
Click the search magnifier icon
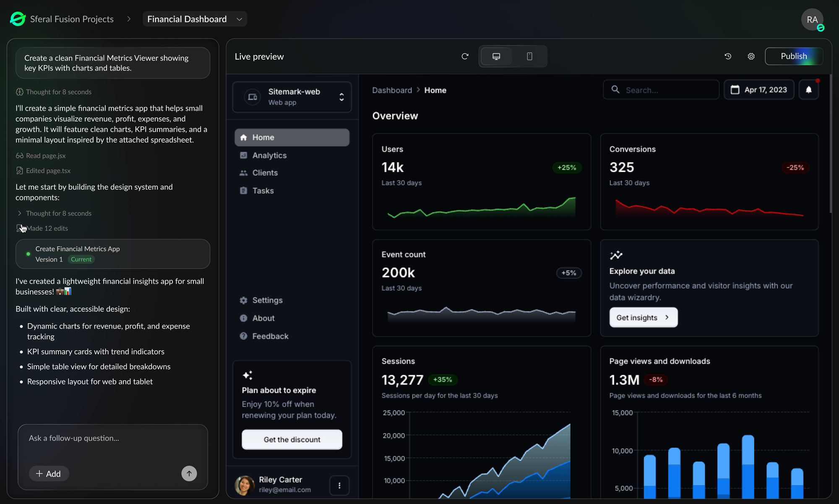click(x=615, y=89)
